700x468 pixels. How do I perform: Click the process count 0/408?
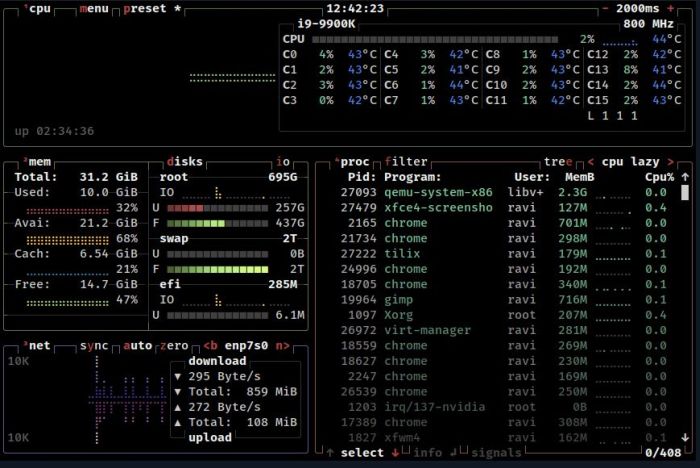point(663,452)
